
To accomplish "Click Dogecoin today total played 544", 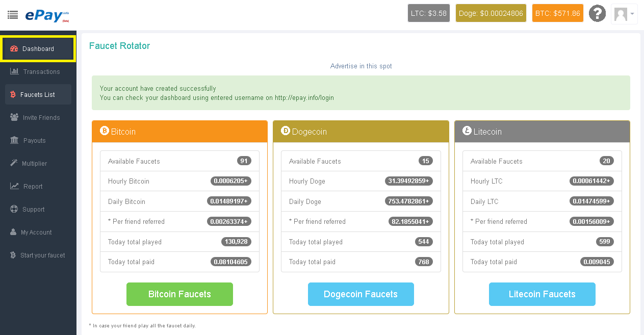I will pos(424,242).
